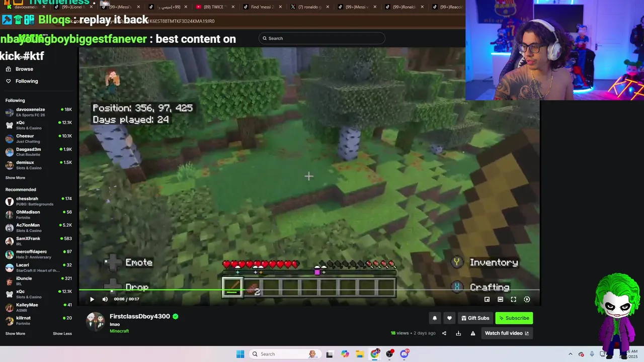Screen dimensions: 644x362
Task: Open the Windows Start menu
Action: pos(240,354)
